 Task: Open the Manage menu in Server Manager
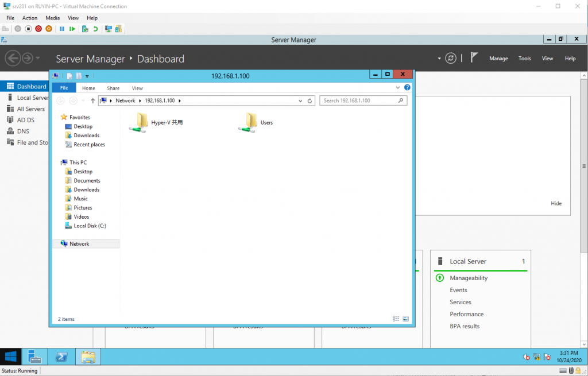tap(498, 59)
